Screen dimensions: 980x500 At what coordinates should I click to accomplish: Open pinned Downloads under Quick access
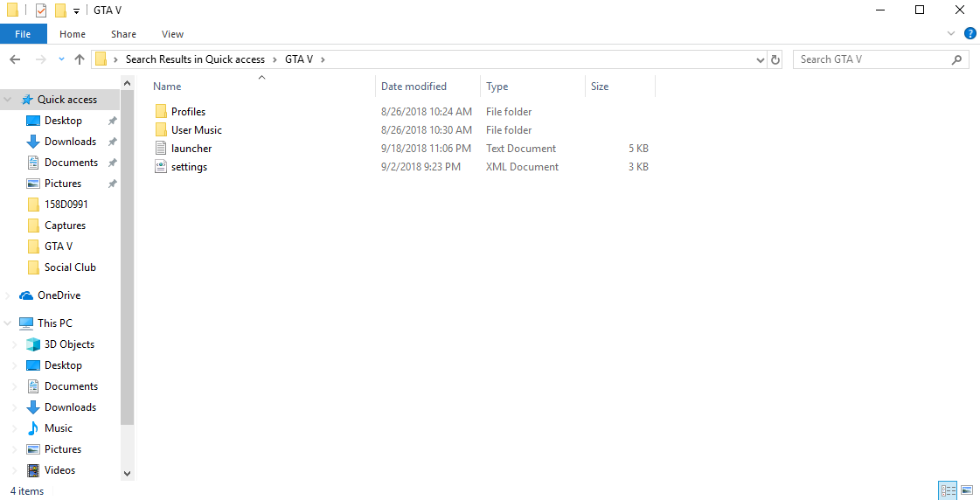tap(70, 142)
